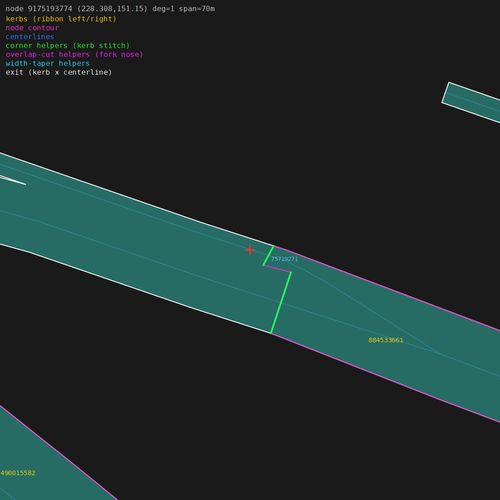Click the node 9175193774 header text
This screenshot has width=500, height=500.
[110, 9]
